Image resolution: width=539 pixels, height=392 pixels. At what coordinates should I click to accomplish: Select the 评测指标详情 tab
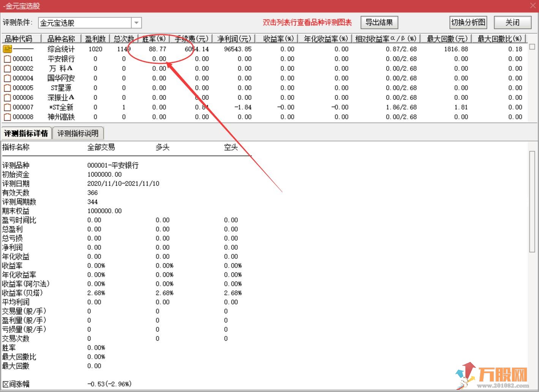point(26,133)
